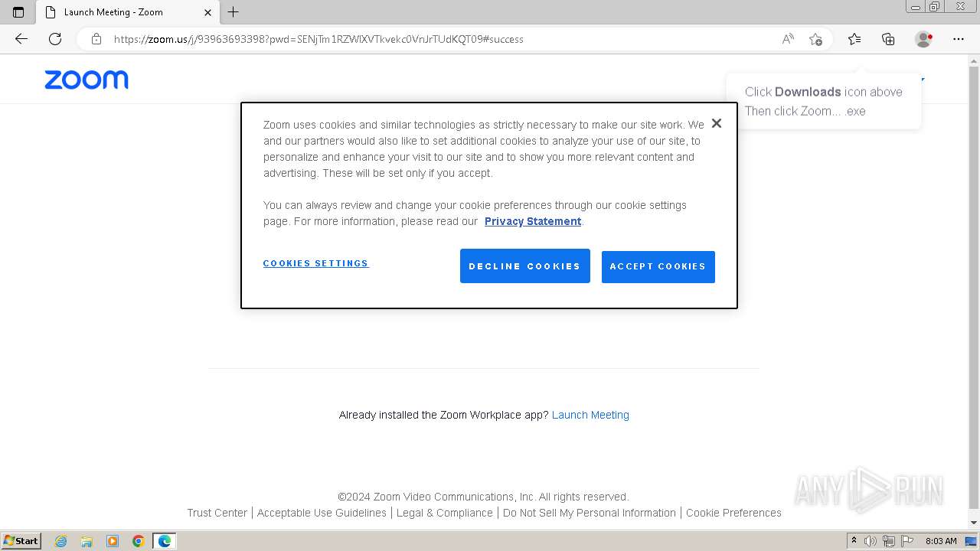This screenshot has width=980, height=551.
Task: Open Action Center flag tray icon
Action: click(906, 541)
